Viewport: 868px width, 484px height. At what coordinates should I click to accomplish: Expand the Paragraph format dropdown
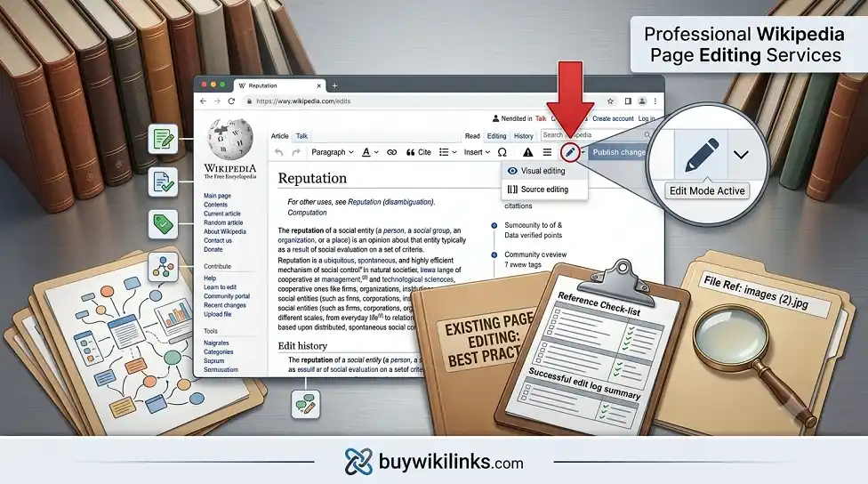click(x=332, y=152)
